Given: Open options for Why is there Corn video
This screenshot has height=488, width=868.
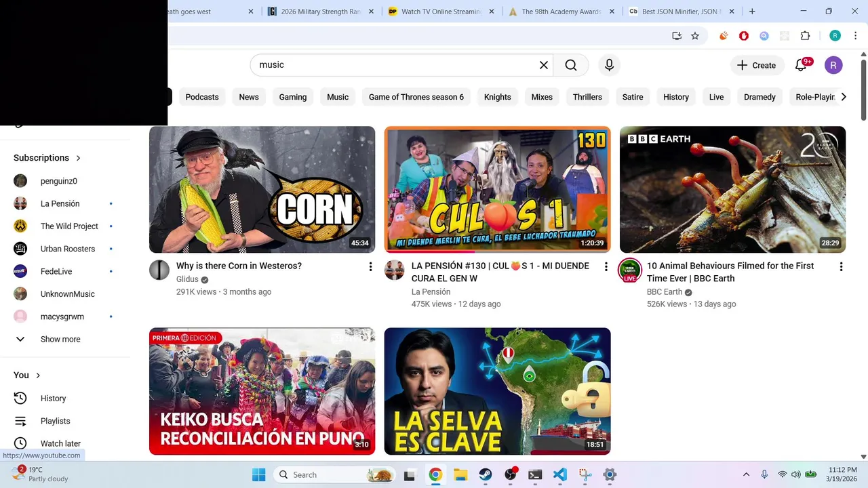Looking at the screenshot, I should [370, 267].
